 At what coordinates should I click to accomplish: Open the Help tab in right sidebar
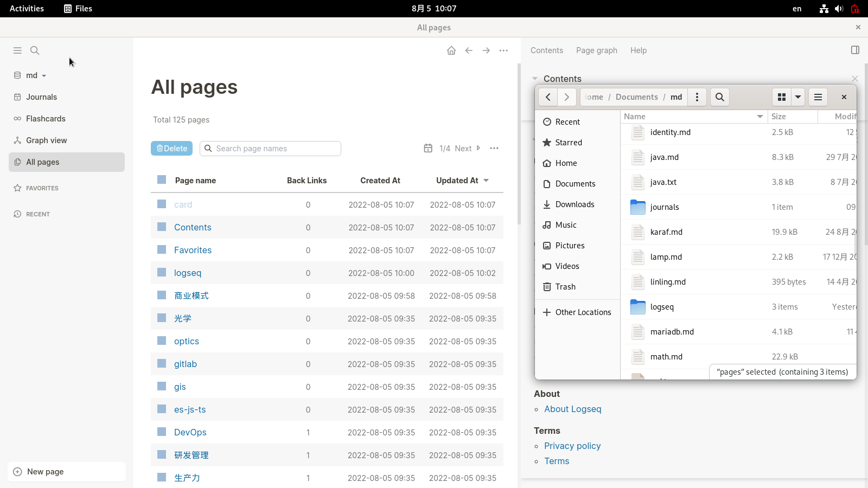click(x=638, y=50)
